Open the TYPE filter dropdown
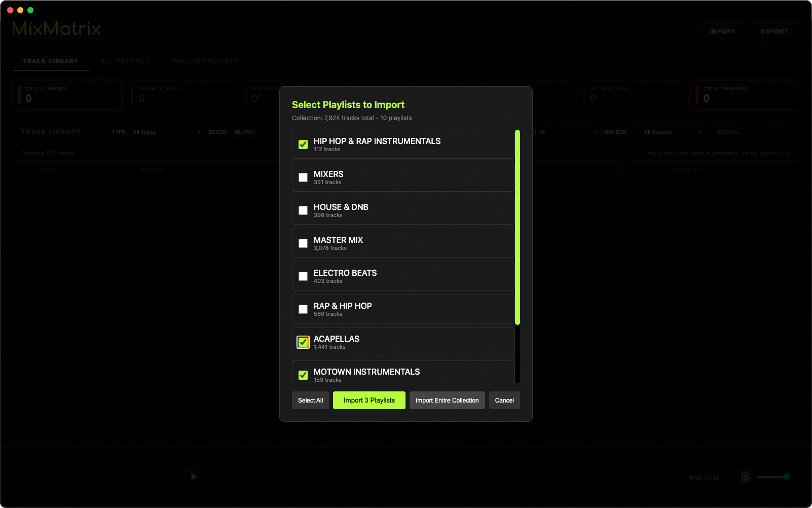This screenshot has width=812, height=508. click(x=166, y=132)
